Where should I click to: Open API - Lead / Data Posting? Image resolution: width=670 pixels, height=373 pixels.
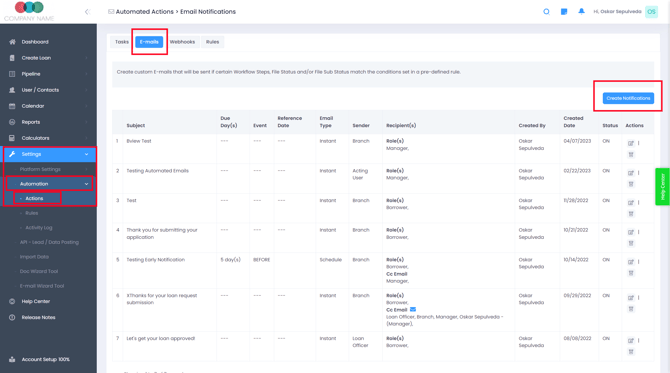point(49,242)
